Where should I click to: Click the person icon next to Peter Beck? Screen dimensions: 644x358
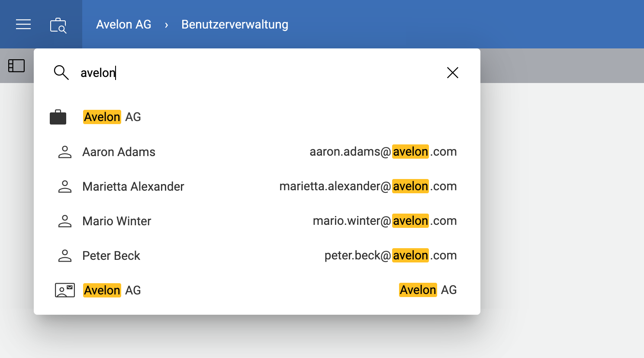(65, 256)
